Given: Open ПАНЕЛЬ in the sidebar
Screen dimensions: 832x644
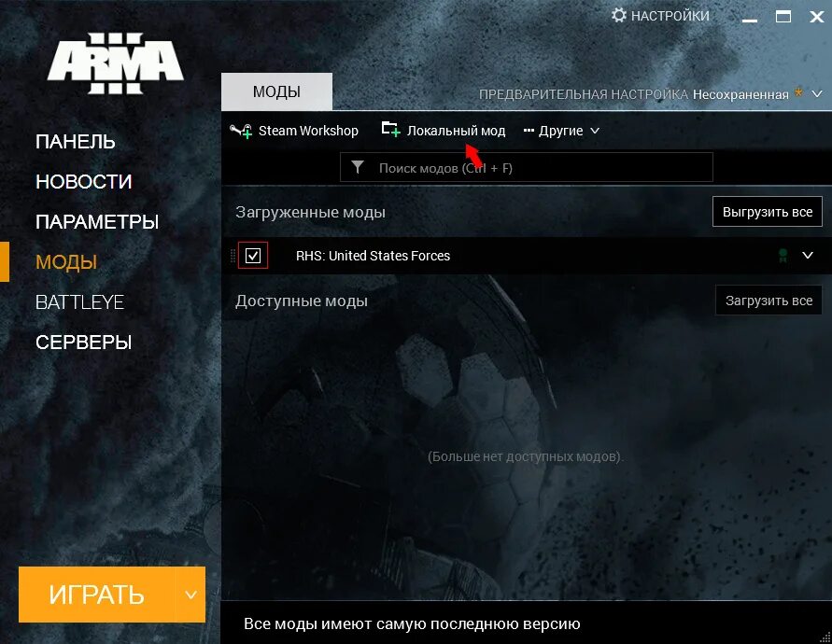Looking at the screenshot, I should click(x=76, y=142).
